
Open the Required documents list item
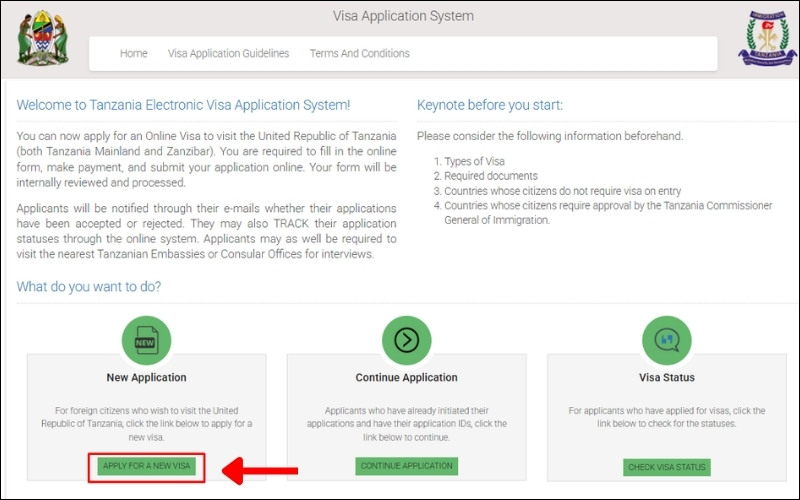[x=491, y=176]
